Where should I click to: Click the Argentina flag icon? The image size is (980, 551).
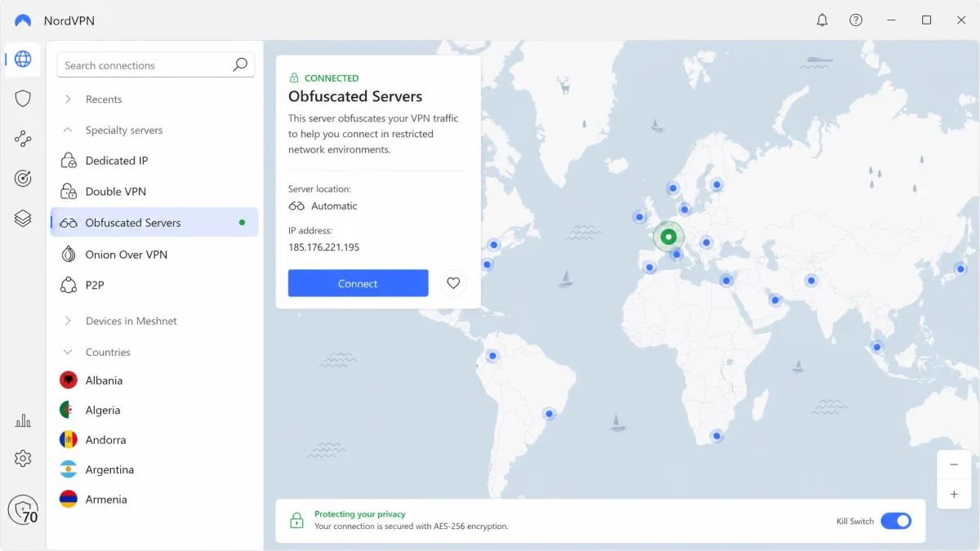click(69, 469)
